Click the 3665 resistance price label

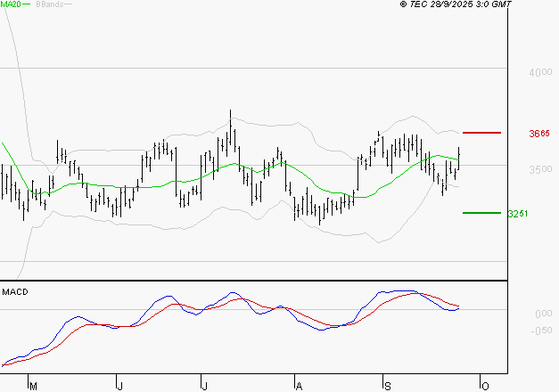[538, 134]
